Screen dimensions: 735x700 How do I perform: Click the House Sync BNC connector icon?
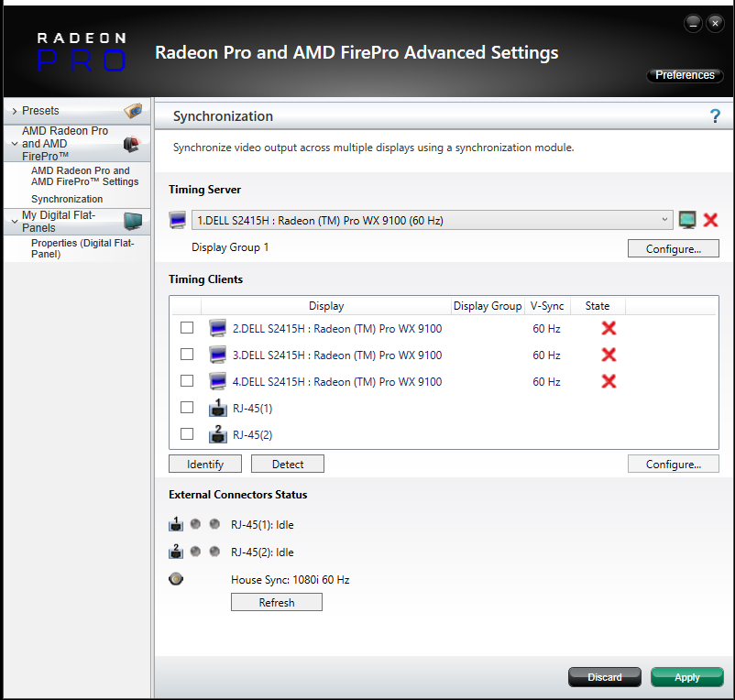click(176, 579)
